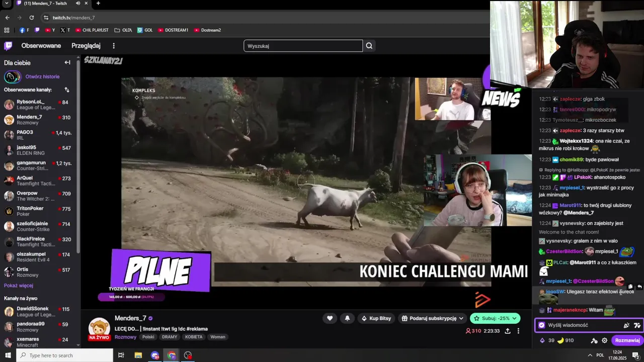The image size is (644, 362).
Task: Click the 7TV icon in chat input
Action: (637, 325)
